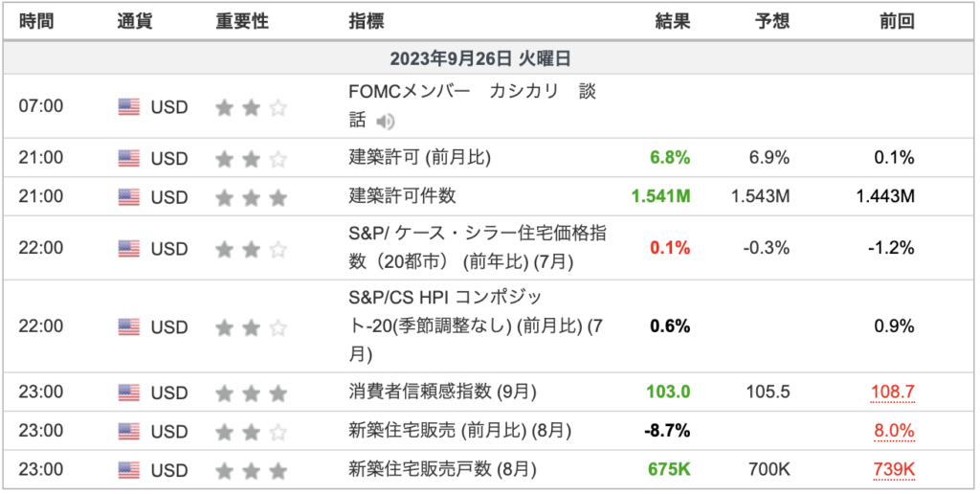Image resolution: width=980 pixels, height=494 pixels.
Task: Click revised previous value 108.7
Action: coord(893,393)
